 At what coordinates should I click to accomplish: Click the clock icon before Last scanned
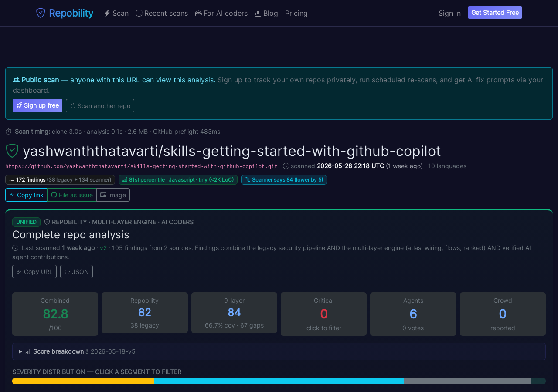15,248
